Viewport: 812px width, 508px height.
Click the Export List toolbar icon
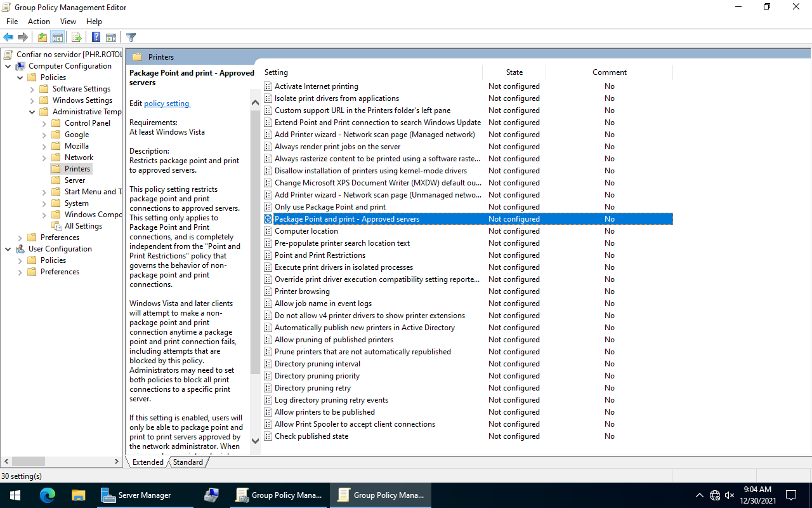(x=76, y=37)
